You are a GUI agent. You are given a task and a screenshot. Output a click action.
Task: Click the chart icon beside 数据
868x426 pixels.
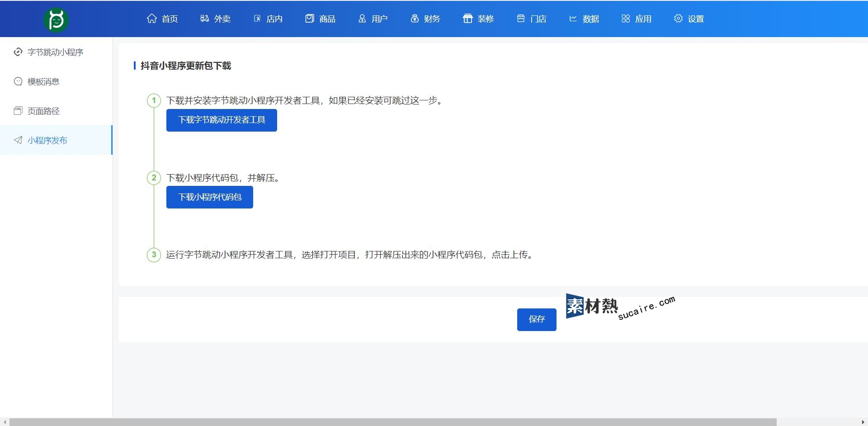click(x=573, y=19)
